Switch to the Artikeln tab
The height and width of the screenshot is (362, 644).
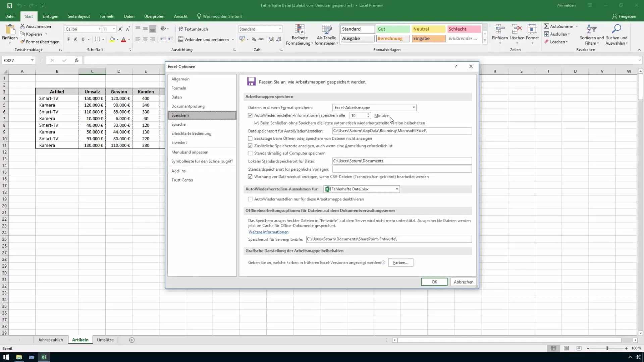[80, 340]
